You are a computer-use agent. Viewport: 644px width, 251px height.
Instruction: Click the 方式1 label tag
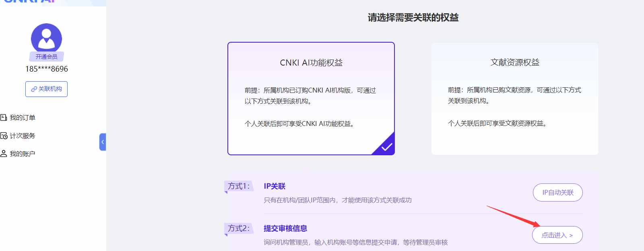[x=239, y=186]
